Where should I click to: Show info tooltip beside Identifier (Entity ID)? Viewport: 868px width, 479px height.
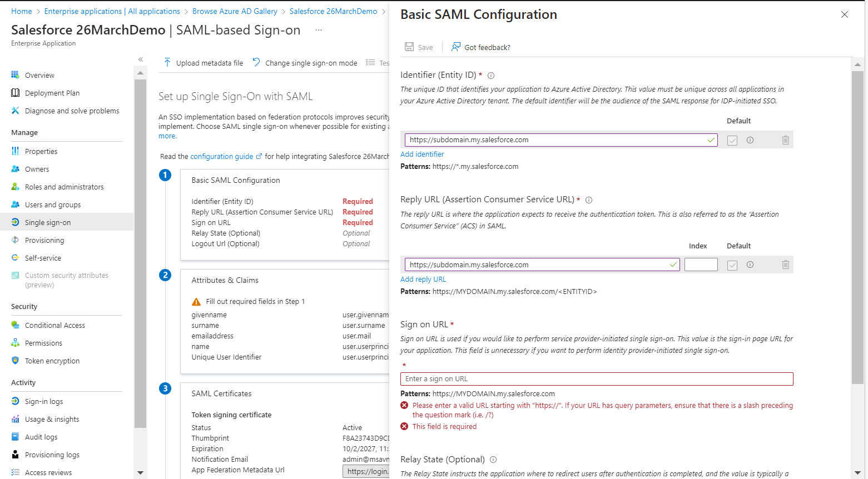pyautogui.click(x=491, y=76)
